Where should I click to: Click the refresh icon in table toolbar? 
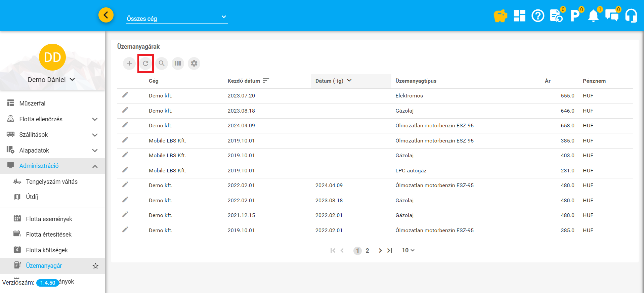(x=145, y=63)
